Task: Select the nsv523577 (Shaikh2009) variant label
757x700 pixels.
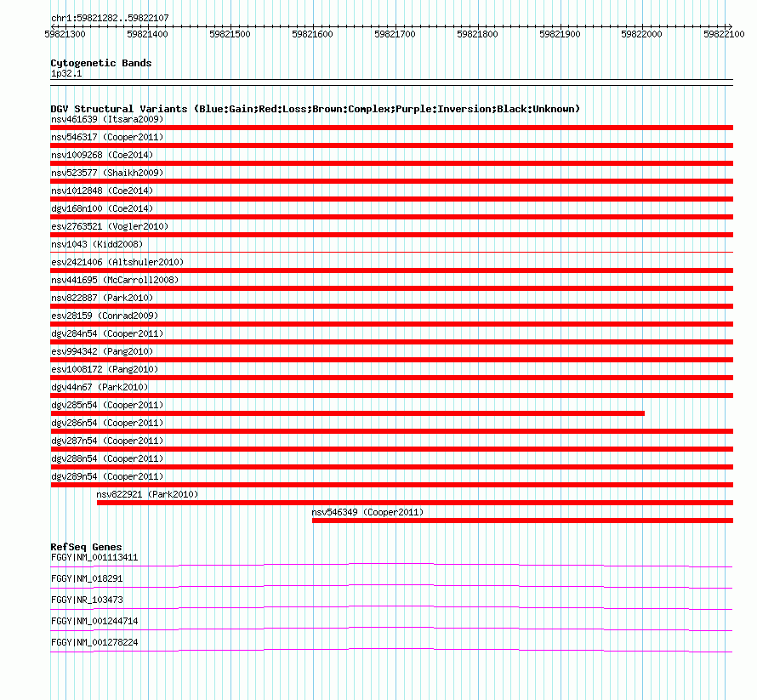Action: [107, 173]
